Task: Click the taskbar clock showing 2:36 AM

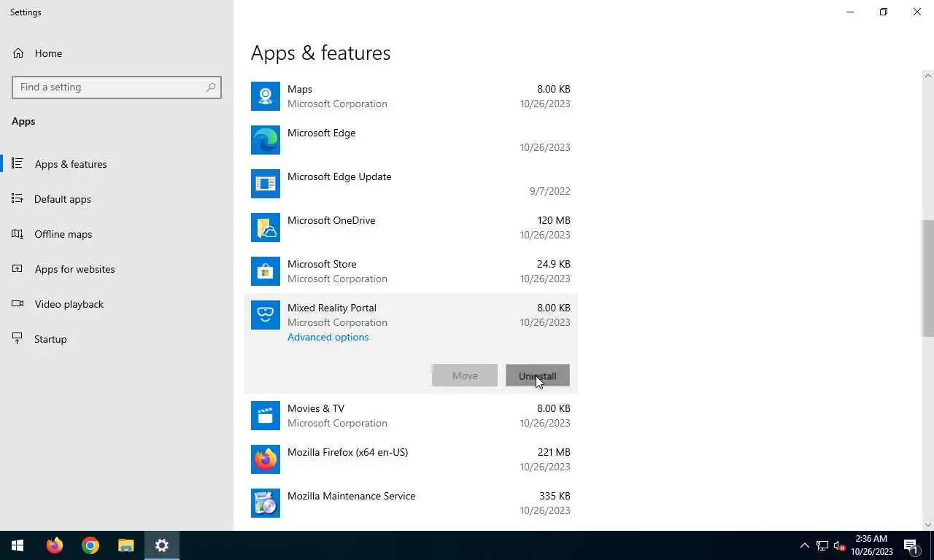Action: [872, 545]
